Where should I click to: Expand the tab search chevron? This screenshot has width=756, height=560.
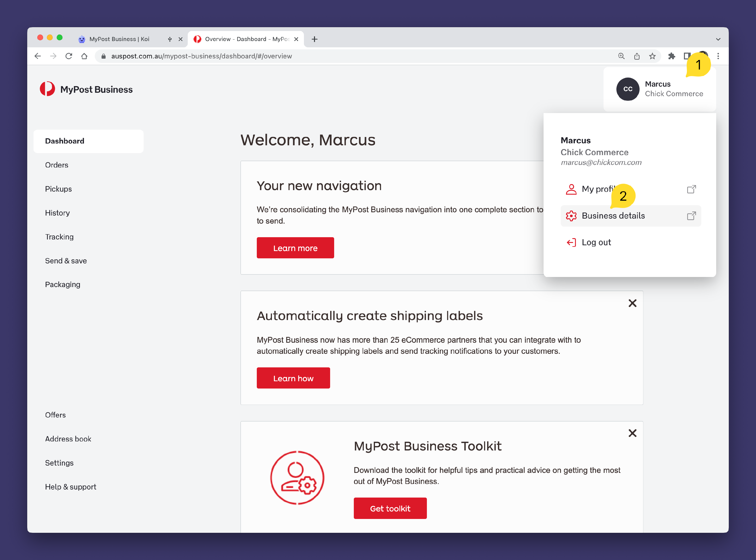pos(718,39)
